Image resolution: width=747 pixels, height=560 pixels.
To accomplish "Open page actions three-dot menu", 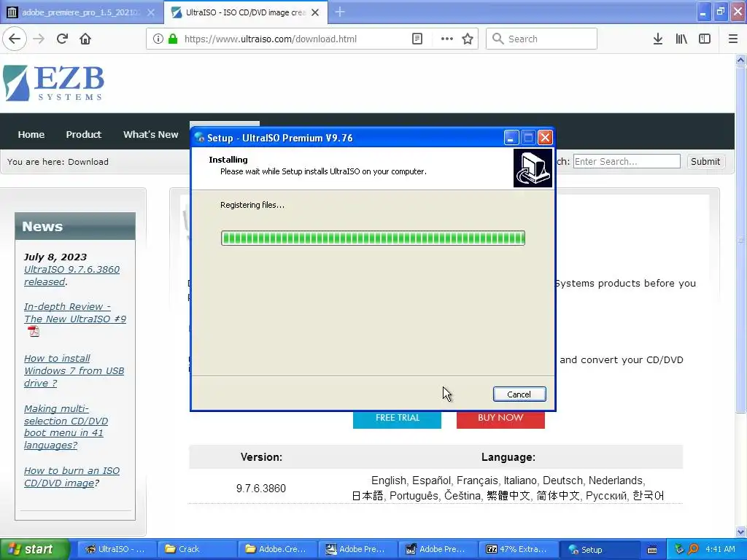I will point(447,39).
